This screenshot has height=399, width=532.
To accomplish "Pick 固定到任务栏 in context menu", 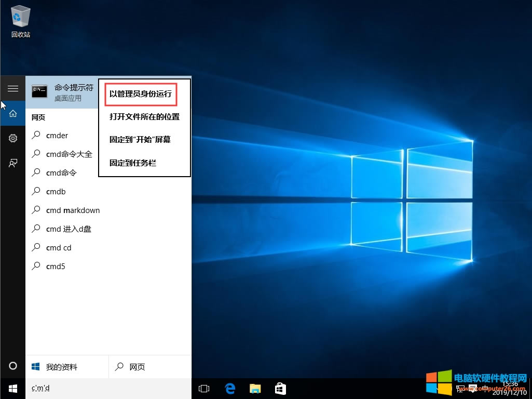I will (133, 163).
